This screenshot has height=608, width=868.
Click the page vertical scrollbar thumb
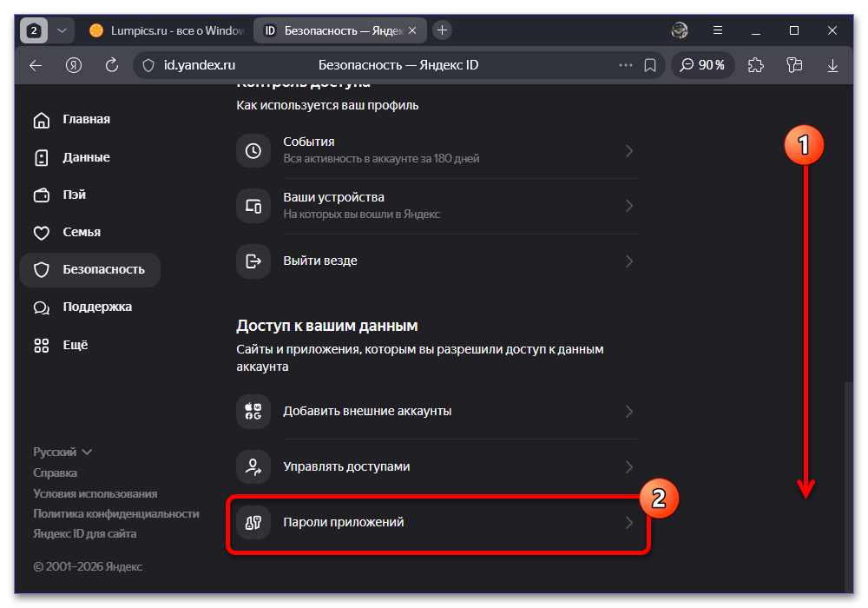(x=849, y=487)
